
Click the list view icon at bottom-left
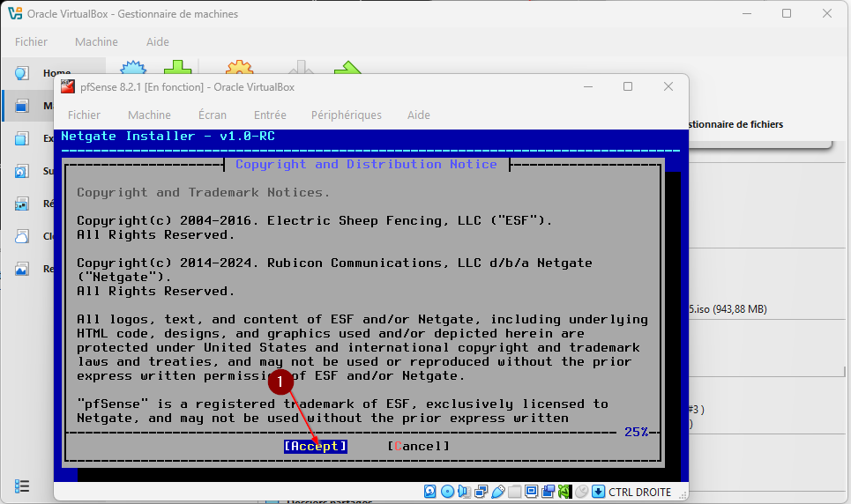tap(22, 486)
